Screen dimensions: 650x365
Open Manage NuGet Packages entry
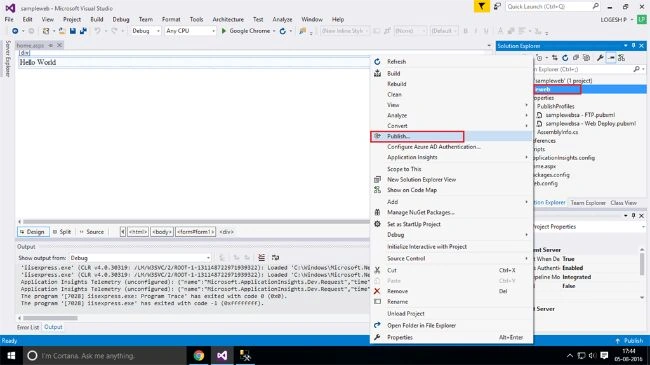click(451, 212)
